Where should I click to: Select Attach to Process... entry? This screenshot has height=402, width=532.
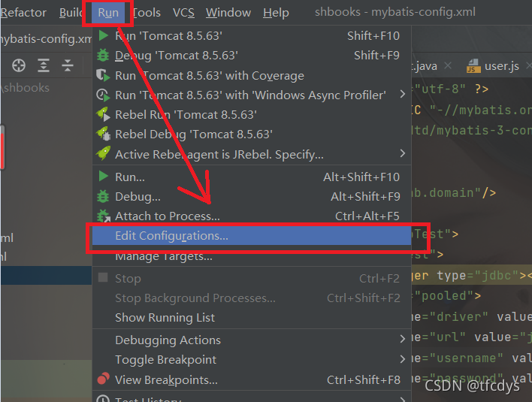(x=252, y=216)
